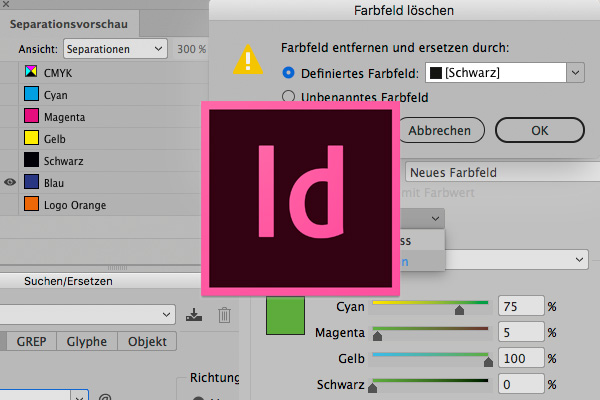Select the Cyan ink swatch
Viewport: 600px width, 400px height.
click(33, 95)
